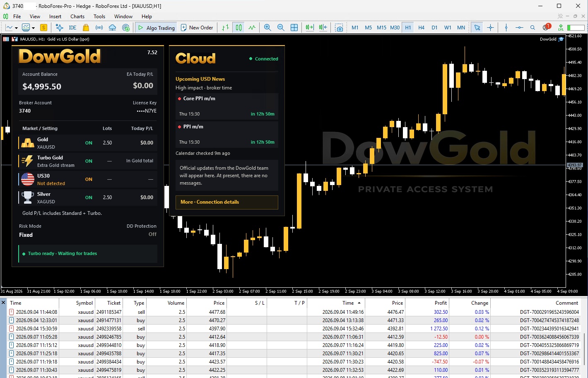Viewport: 588px width, 378px height.
Task: Select the H4 timeframe
Action: click(421, 28)
